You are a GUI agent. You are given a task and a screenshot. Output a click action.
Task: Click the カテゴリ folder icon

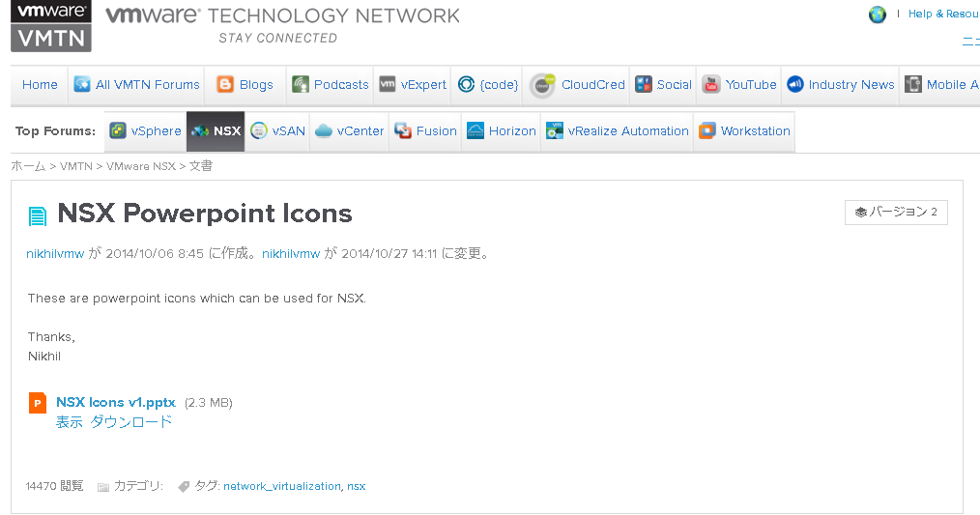point(103,486)
